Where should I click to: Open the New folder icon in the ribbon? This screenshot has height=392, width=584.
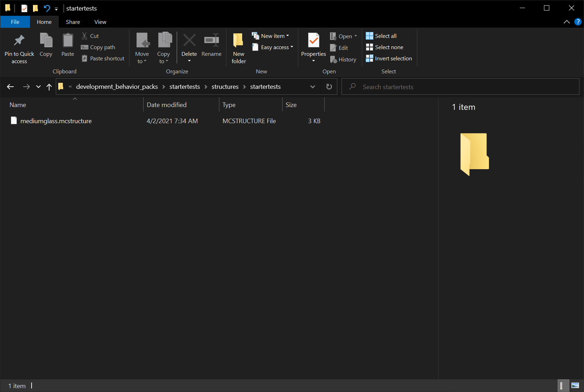coord(238,47)
